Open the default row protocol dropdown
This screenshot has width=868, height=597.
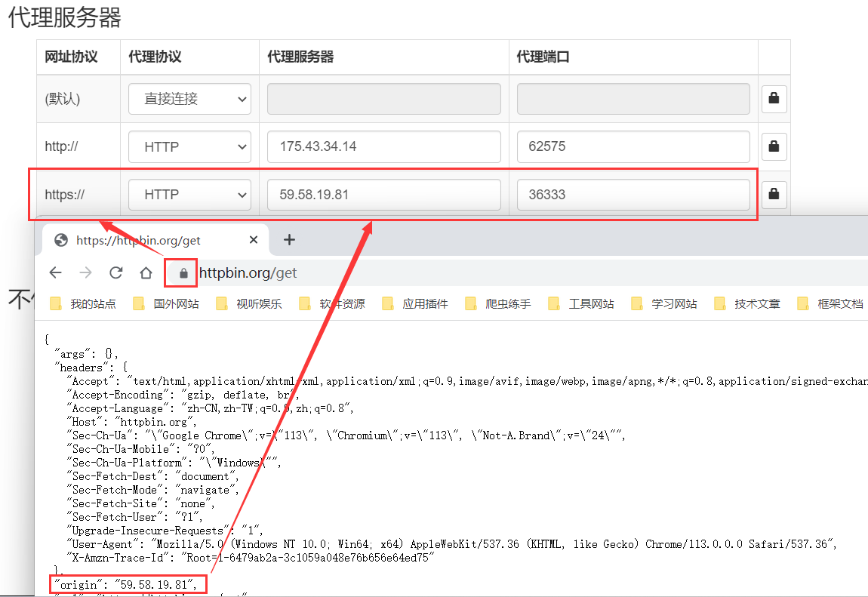click(189, 99)
